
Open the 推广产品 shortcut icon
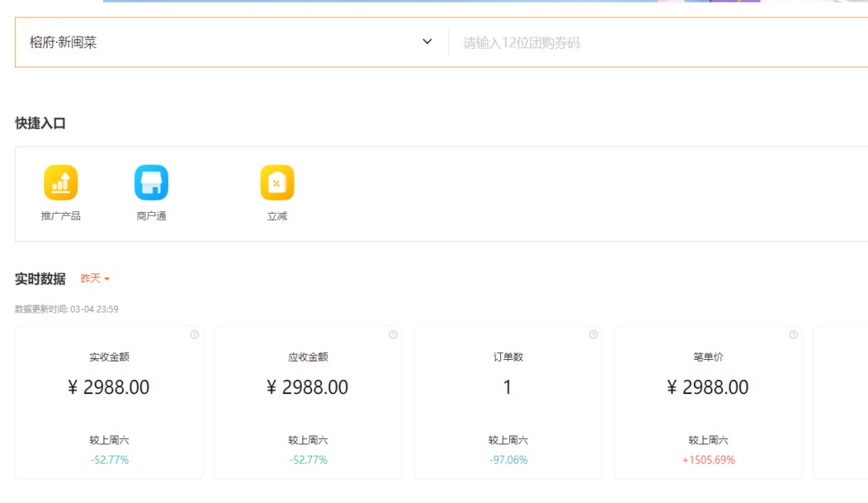point(61,183)
